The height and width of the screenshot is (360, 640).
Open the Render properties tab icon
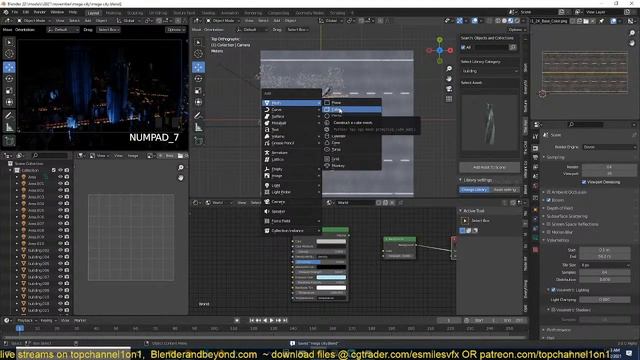[x=536, y=148]
